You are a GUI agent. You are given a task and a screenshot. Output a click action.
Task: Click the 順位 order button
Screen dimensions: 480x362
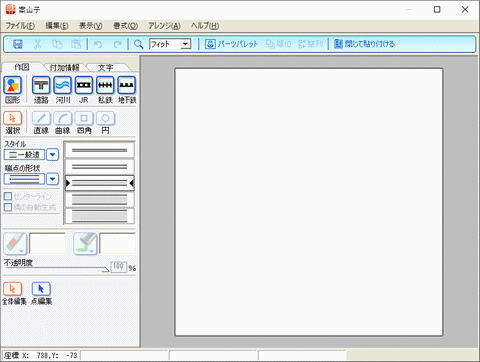click(x=279, y=44)
